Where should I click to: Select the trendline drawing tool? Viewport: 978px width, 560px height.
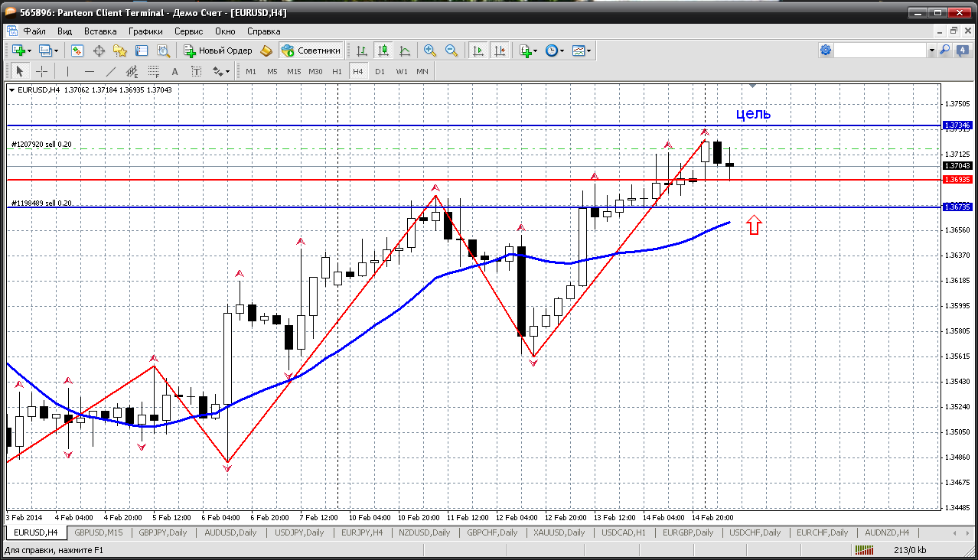click(x=111, y=71)
